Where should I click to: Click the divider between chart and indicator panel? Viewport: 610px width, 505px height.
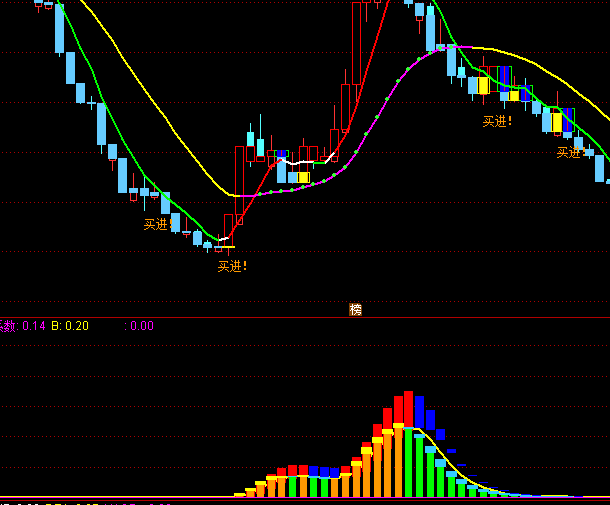tap(305, 317)
